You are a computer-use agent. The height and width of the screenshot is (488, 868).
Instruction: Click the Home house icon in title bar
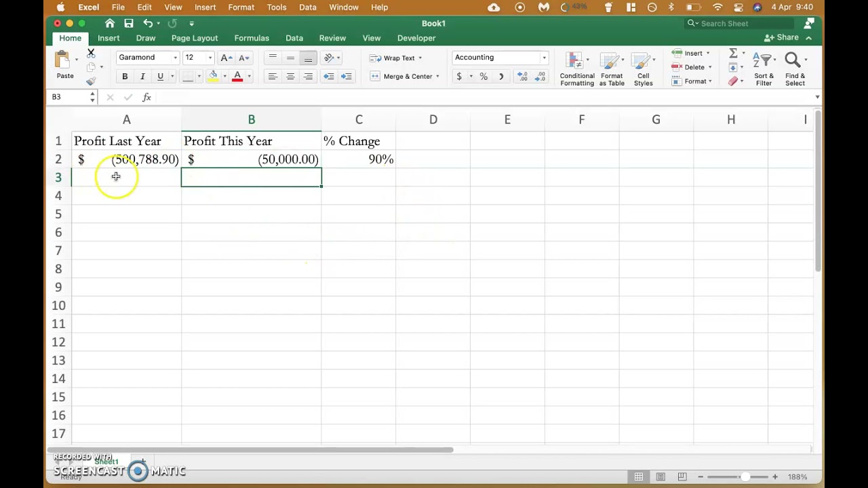click(110, 23)
